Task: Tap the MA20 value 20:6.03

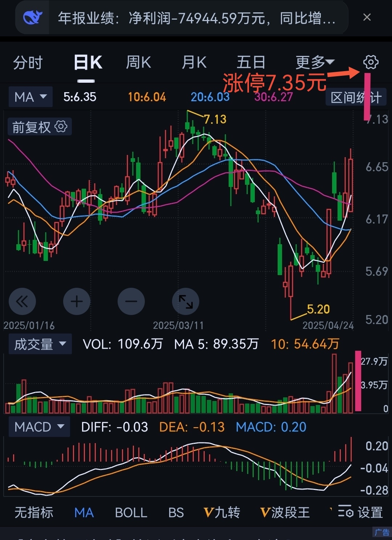Action: pos(210,97)
